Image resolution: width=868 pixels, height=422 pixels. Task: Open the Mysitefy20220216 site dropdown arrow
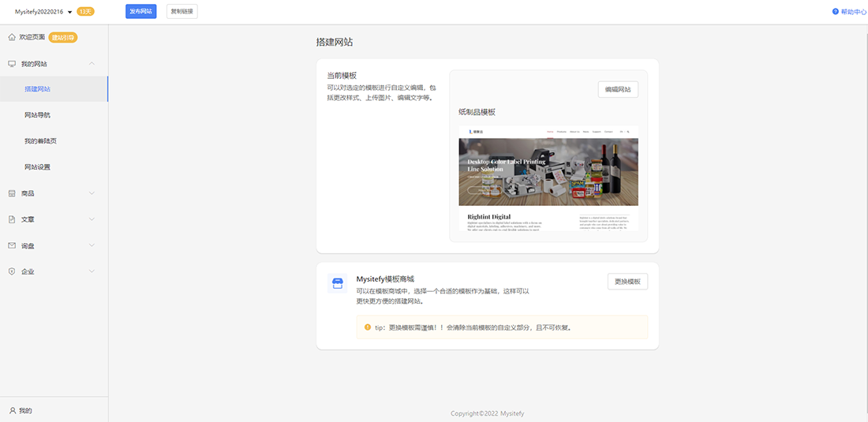69,12
